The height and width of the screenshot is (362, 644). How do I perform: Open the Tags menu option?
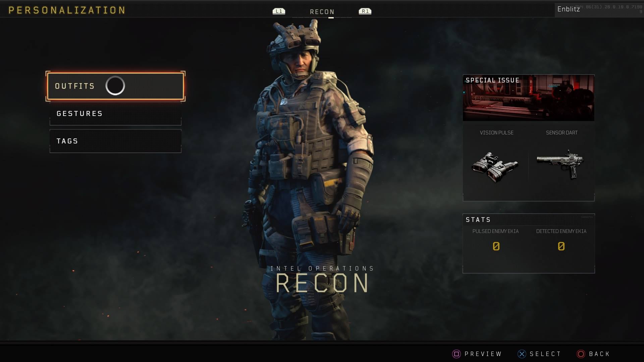115,141
